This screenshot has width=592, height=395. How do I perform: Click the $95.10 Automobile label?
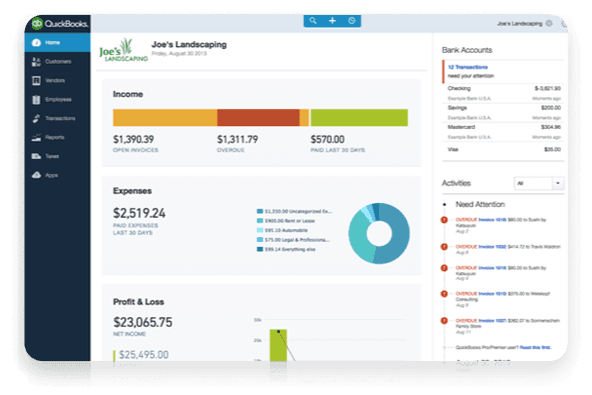[x=286, y=230]
